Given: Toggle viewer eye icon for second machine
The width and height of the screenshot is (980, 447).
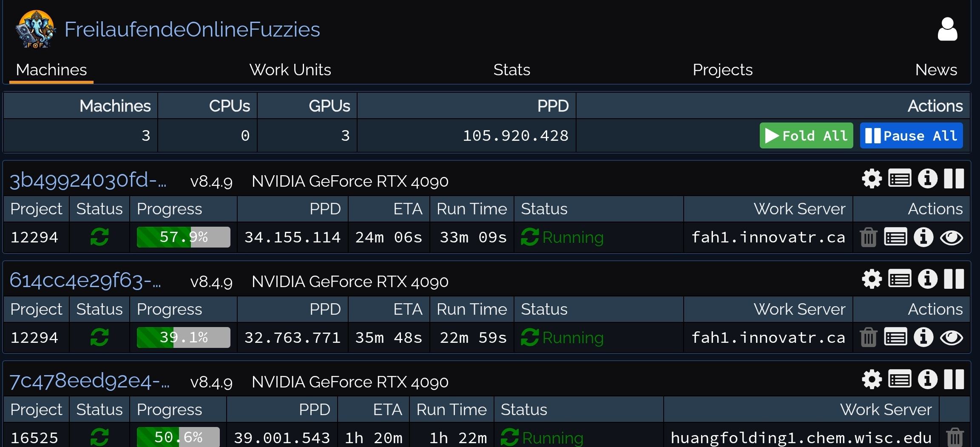Looking at the screenshot, I should [952, 338].
